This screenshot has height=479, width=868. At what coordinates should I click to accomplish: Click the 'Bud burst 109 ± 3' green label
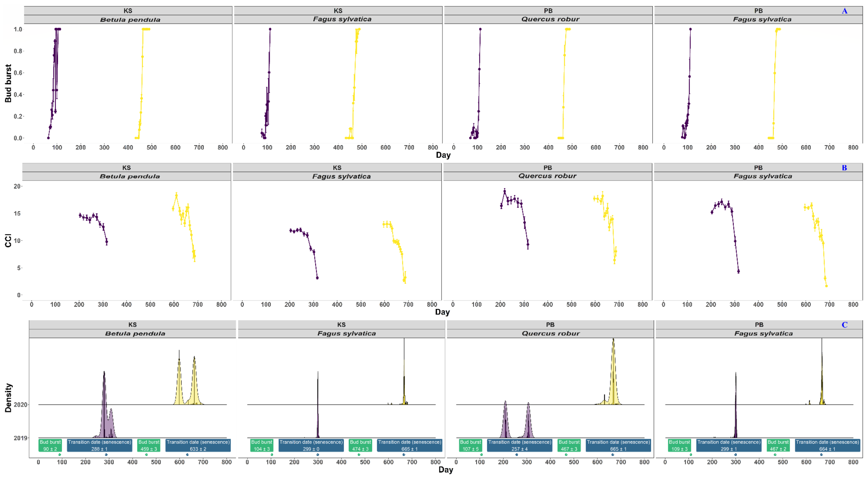pos(679,445)
